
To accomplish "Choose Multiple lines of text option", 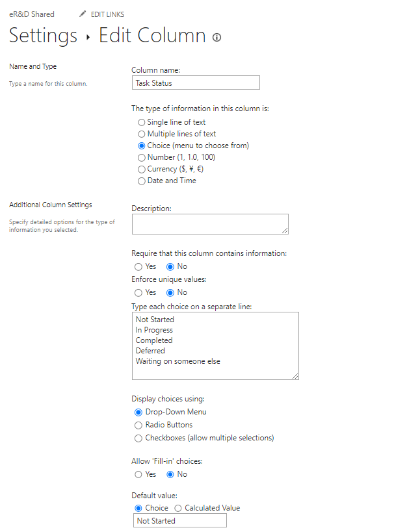I will pyautogui.click(x=141, y=134).
